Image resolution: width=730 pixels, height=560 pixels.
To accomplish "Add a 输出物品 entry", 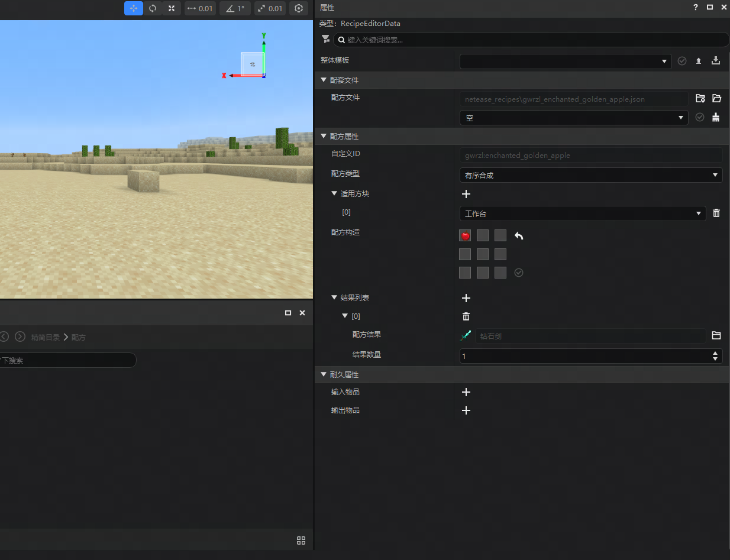I will pos(466,410).
